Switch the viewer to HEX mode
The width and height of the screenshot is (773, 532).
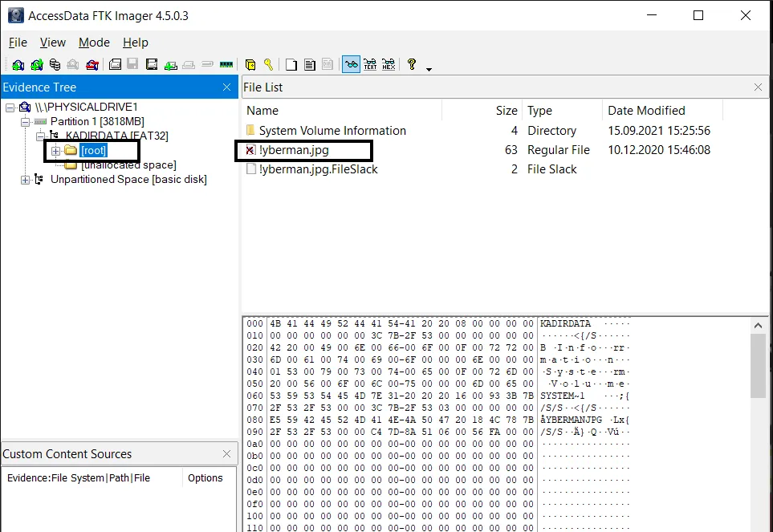tap(389, 64)
